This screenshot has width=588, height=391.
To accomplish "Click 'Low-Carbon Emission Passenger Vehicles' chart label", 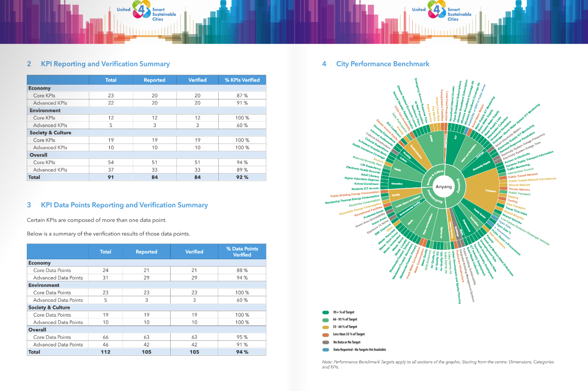I will 525,232.
